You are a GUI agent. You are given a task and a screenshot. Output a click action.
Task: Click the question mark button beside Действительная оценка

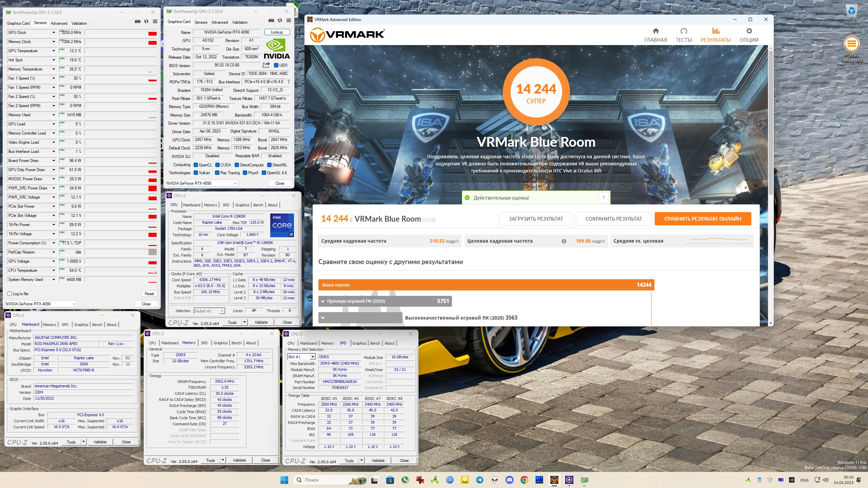click(x=604, y=198)
